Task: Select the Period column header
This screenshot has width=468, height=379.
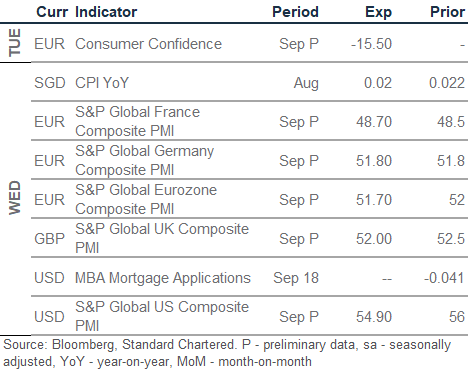Action: tap(295, 12)
